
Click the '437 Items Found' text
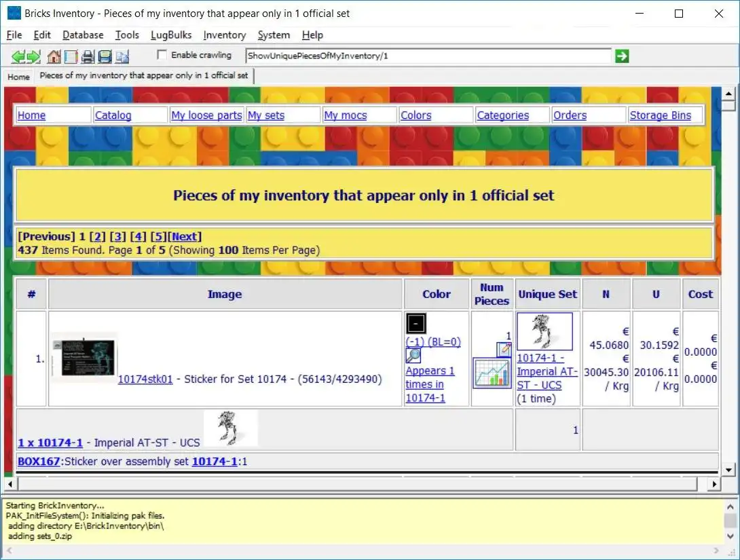[61, 250]
